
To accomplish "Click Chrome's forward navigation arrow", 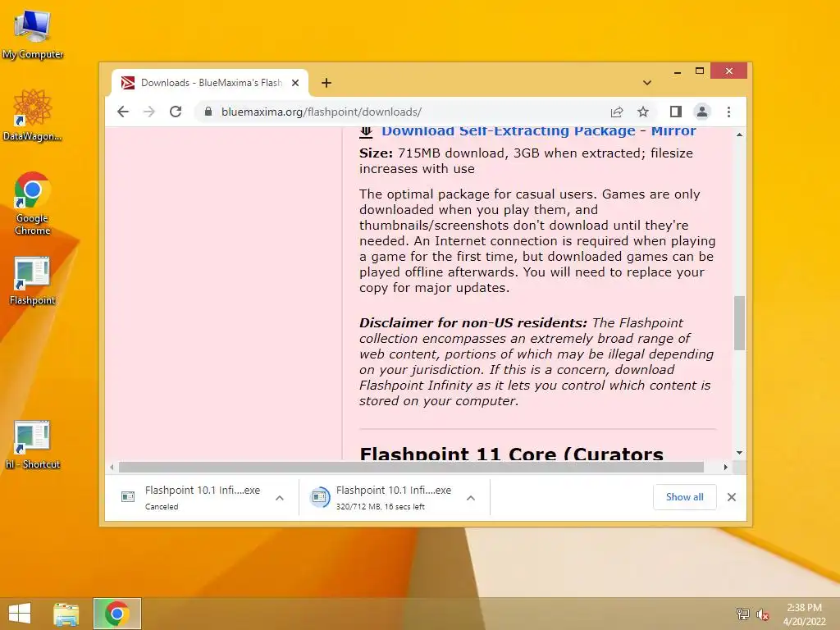I will pyautogui.click(x=149, y=112).
